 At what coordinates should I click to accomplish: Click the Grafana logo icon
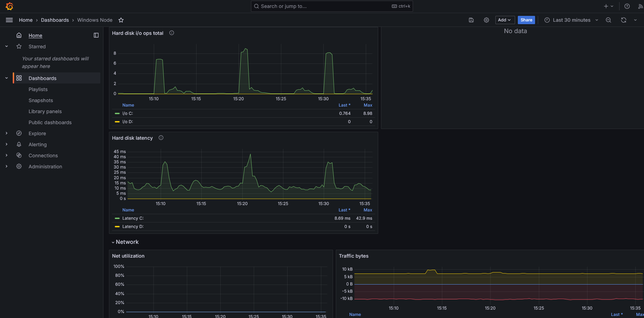(x=9, y=6)
